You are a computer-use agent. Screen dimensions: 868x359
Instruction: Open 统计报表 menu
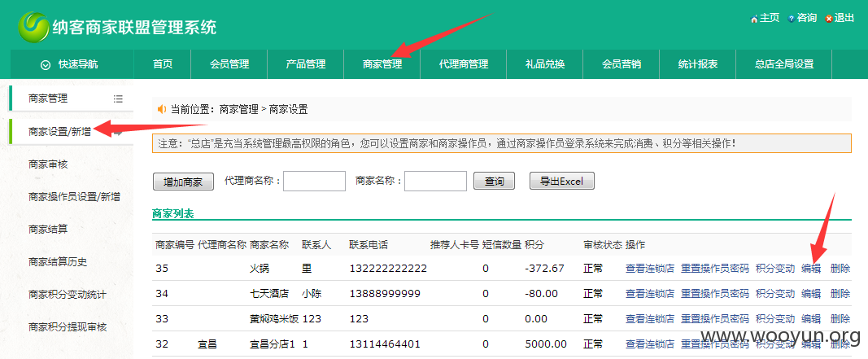click(x=697, y=64)
